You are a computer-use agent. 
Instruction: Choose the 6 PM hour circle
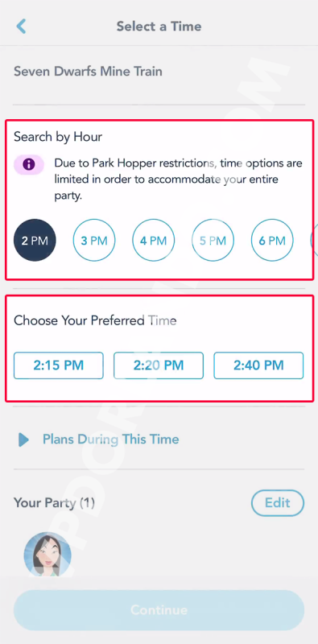(272, 240)
